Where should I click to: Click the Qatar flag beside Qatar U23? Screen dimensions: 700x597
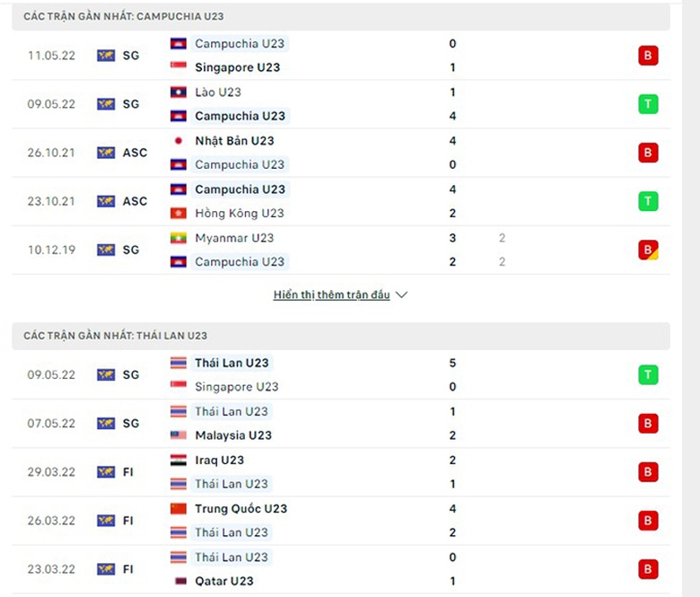point(178,581)
